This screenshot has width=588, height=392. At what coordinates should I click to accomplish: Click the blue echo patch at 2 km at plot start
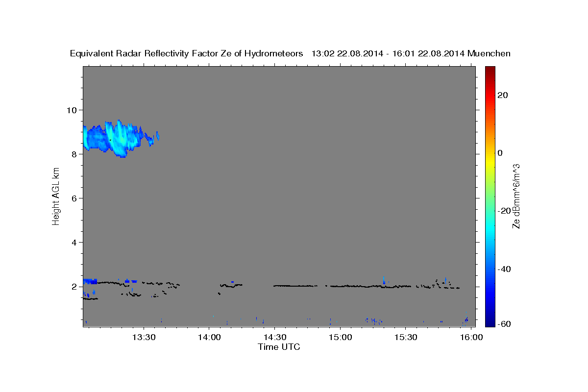[x=90, y=281]
